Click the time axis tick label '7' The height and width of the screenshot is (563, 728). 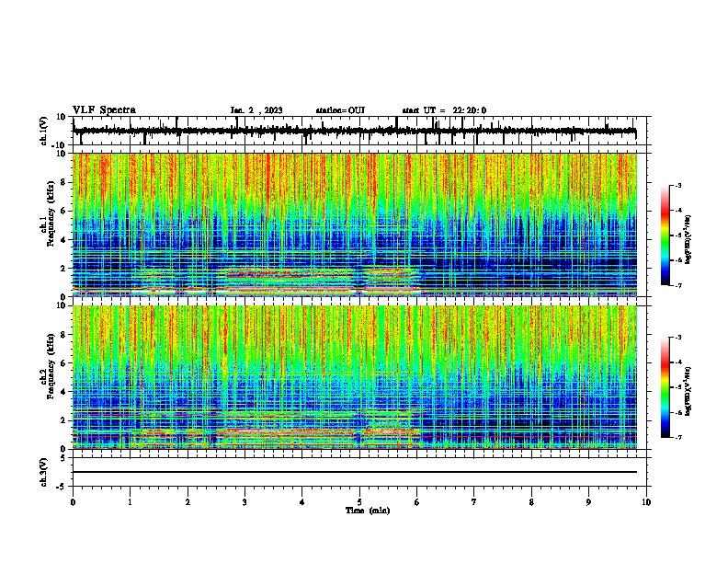[x=474, y=502]
